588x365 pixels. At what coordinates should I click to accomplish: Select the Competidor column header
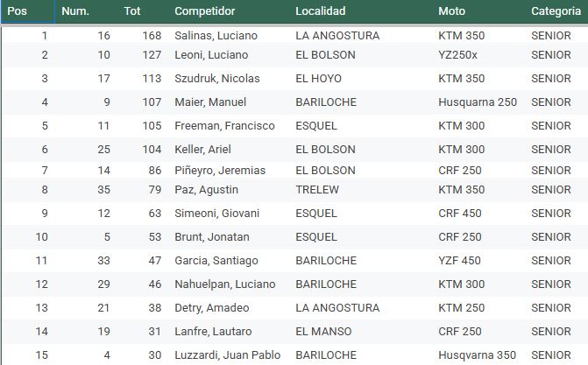(x=205, y=11)
